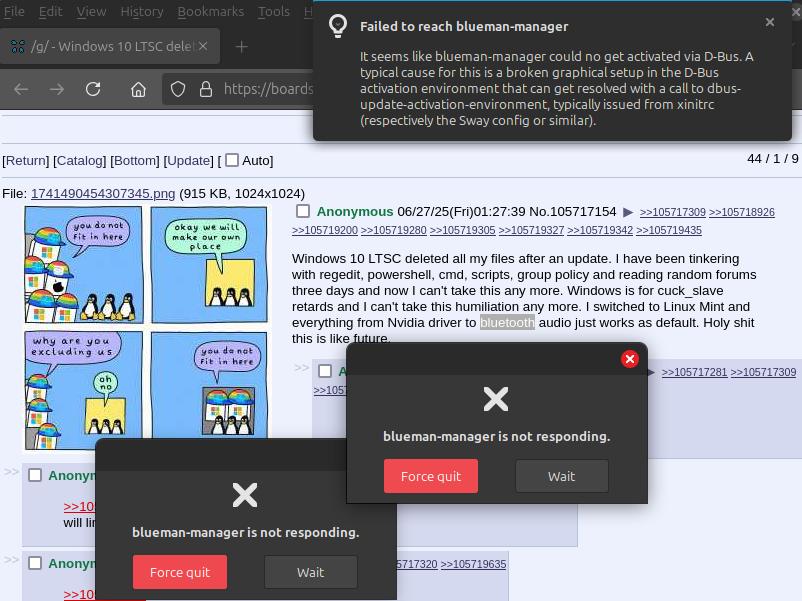The height and width of the screenshot is (601, 802).
Task: Follow reply link >>105719305
Action: [462, 231]
